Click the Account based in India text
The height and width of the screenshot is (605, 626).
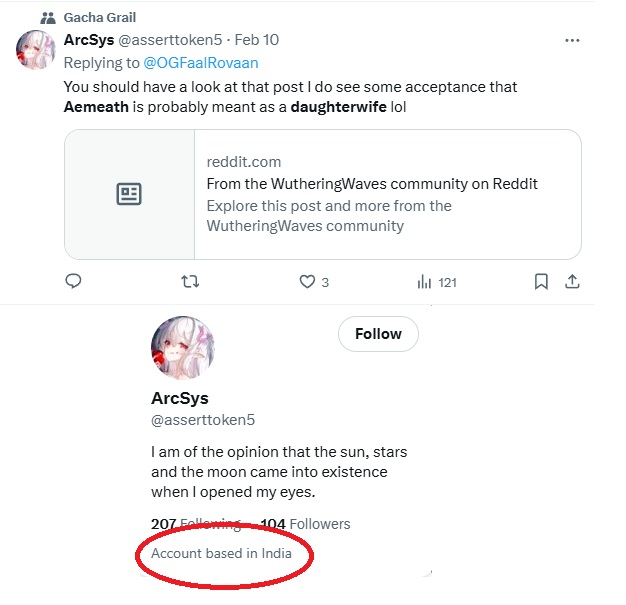point(221,553)
